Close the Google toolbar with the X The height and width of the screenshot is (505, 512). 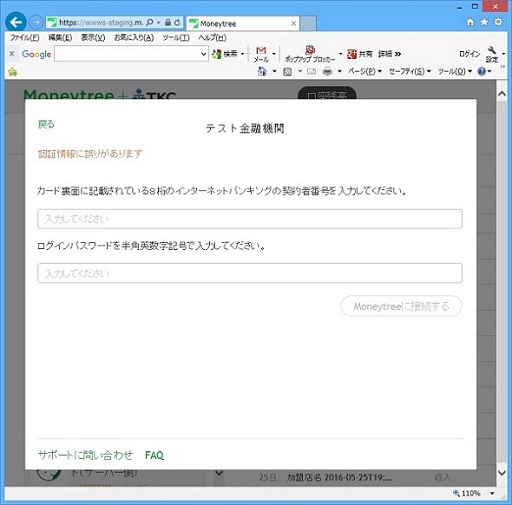12,53
